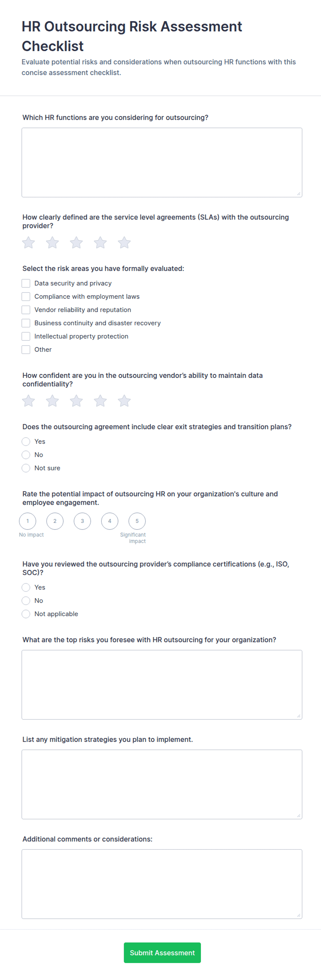Rate SLA clarity with the third star

77,242
